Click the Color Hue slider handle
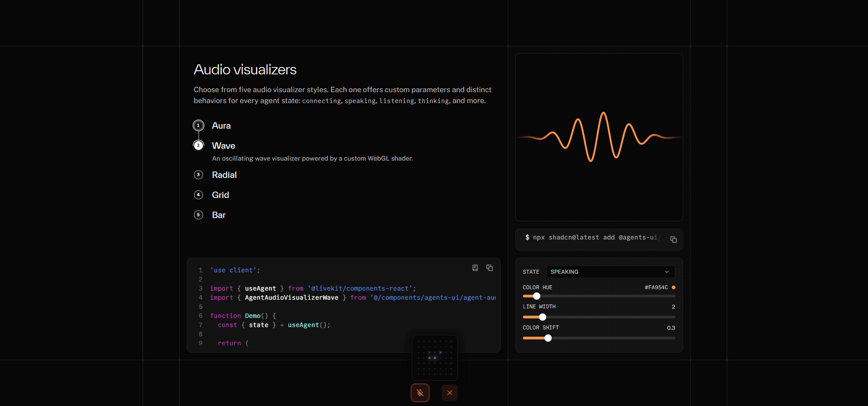Image resolution: width=868 pixels, height=406 pixels. click(537, 296)
